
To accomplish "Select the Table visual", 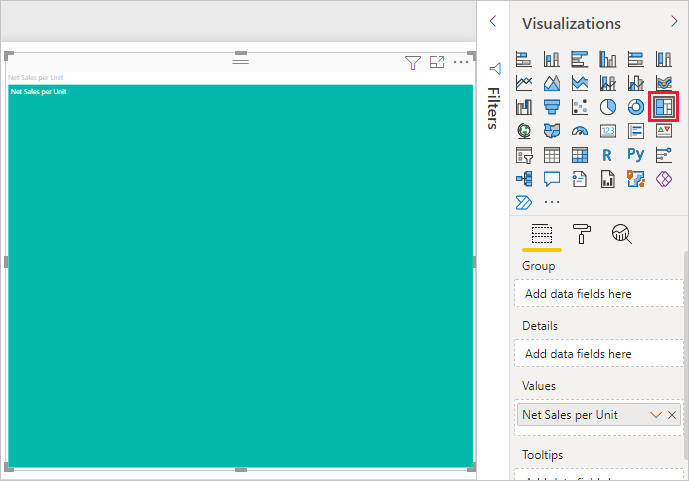I will pos(552,155).
